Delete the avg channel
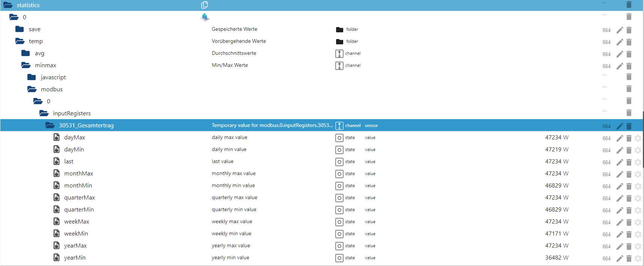This screenshot has width=644, height=266. pyautogui.click(x=629, y=54)
